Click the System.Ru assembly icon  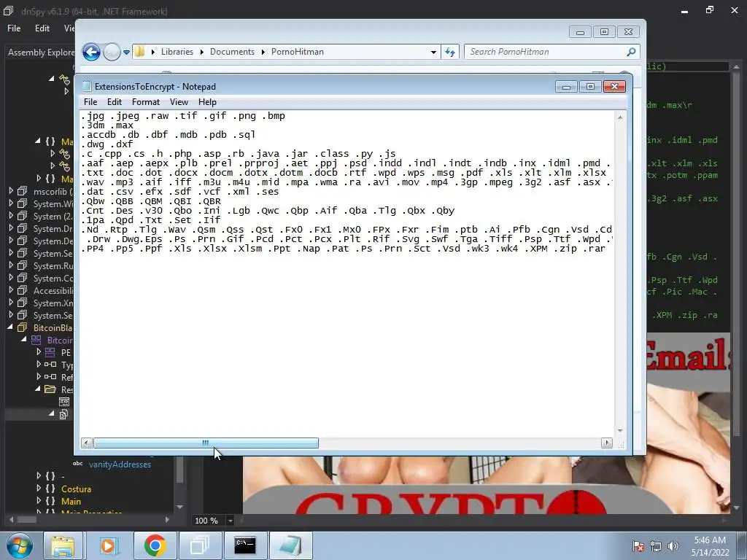pyautogui.click(x=23, y=265)
